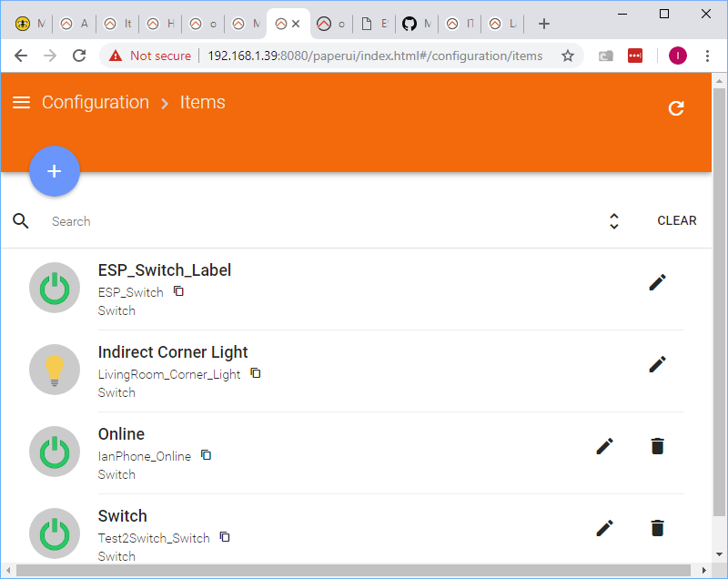Expand the sort order selector
The width and height of the screenshot is (728, 579).
click(614, 221)
